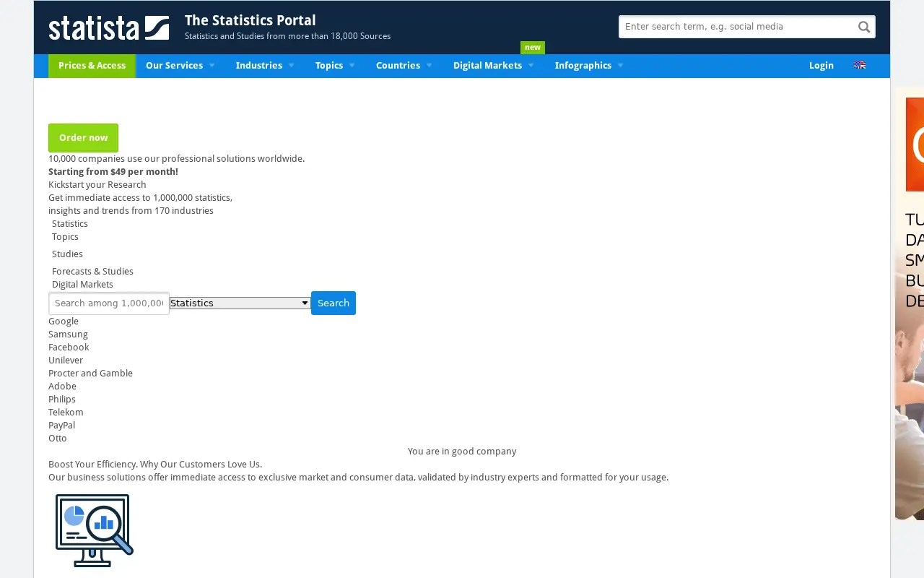Click the PayPal company entry
The image size is (924, 578).
click(61, 426)
